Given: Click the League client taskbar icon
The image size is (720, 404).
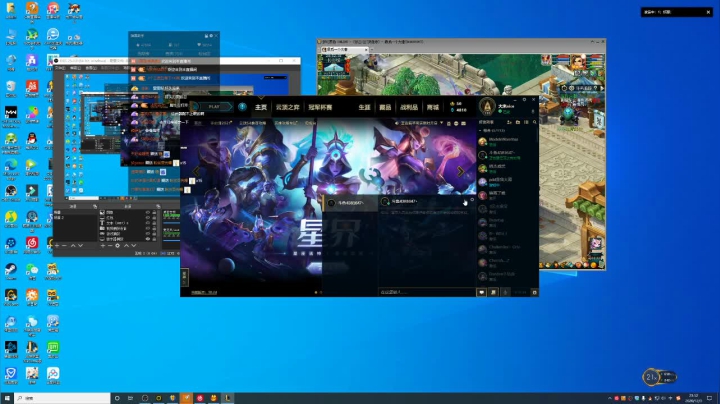Looking at the screenshot, I should [x=227, y=398].
